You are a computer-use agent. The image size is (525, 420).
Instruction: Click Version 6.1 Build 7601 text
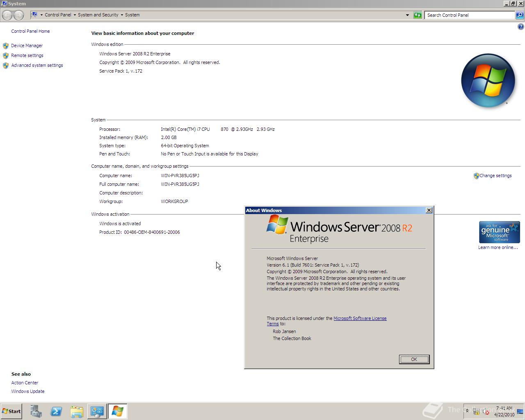point(313,265)
